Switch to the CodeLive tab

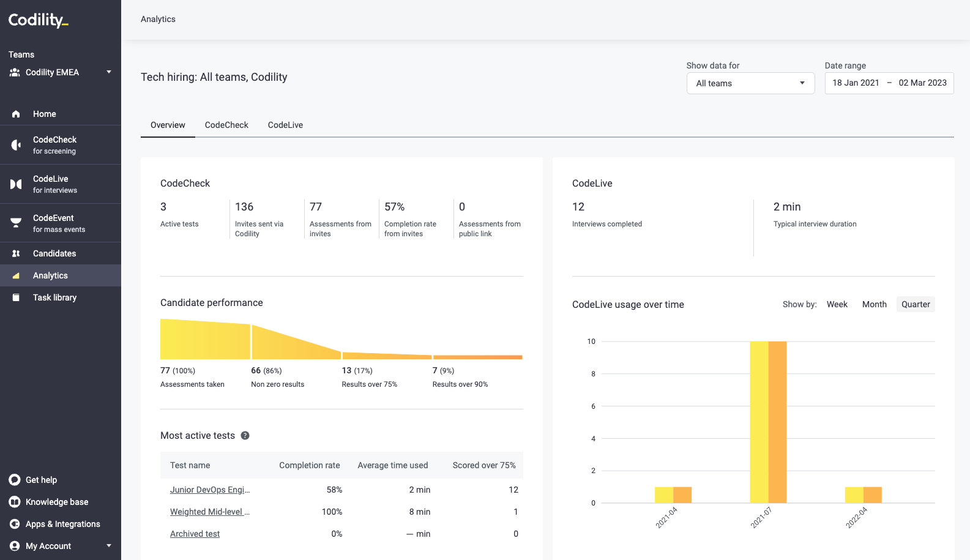coord(285,125)
